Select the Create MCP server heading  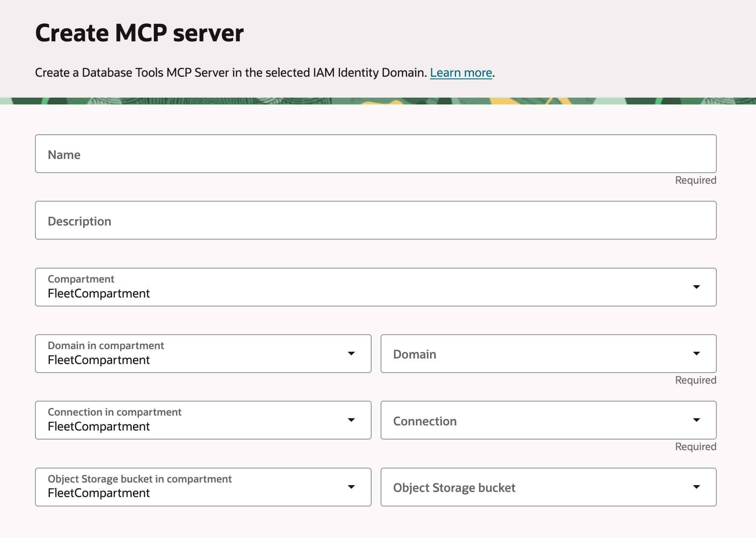coord(139,33)
